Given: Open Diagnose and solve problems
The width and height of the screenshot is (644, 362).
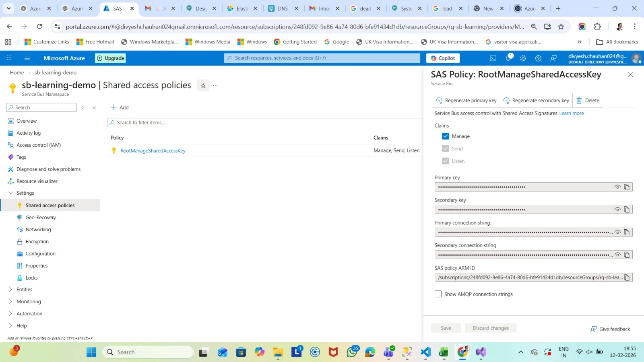Looking at the screenshot, I should click(x=48, y=169).
